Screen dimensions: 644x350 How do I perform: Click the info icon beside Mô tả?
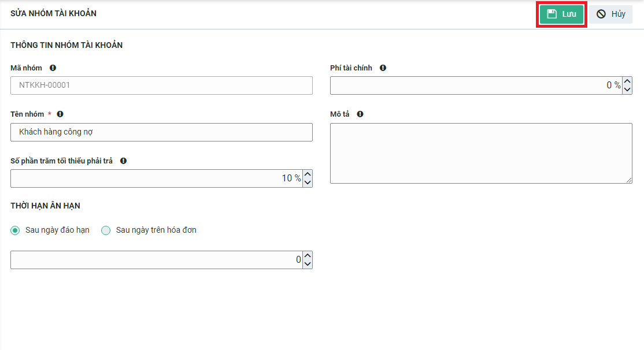360,114
